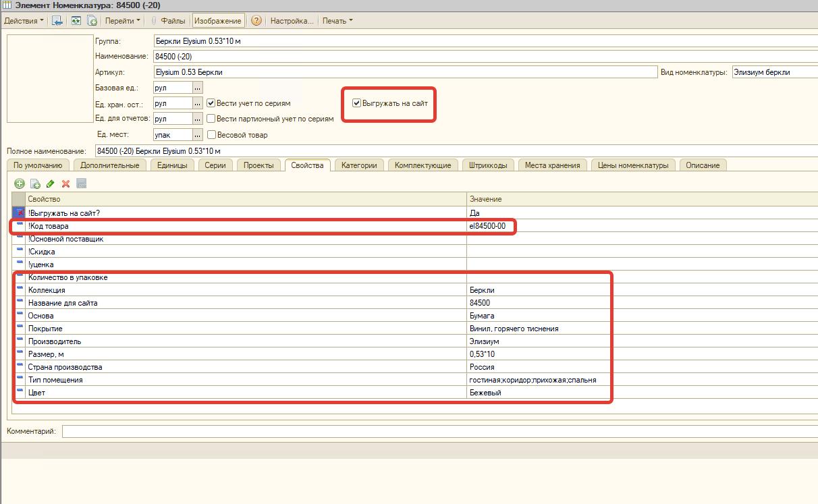Click the add-by-copying icon in top toolbar
The height and width of the screenshot is (504, 818).
[x=91, y=21]
